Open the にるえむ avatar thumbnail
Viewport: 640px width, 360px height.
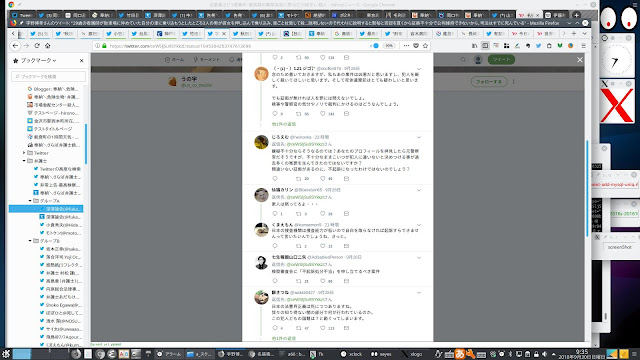click(x=261, y=142)
